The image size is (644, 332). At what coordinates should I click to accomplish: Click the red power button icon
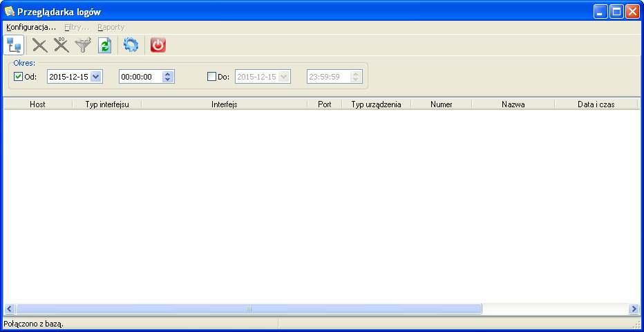[x=158, y=45]
